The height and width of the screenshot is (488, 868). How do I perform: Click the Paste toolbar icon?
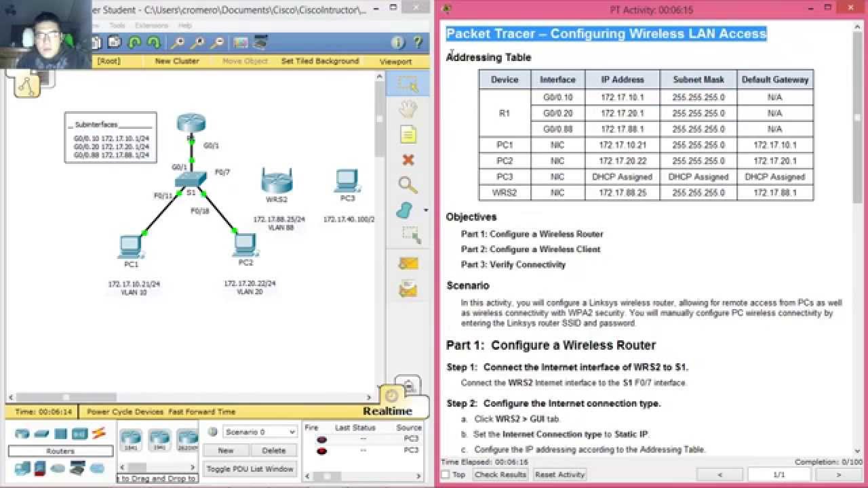coord(114,43)
